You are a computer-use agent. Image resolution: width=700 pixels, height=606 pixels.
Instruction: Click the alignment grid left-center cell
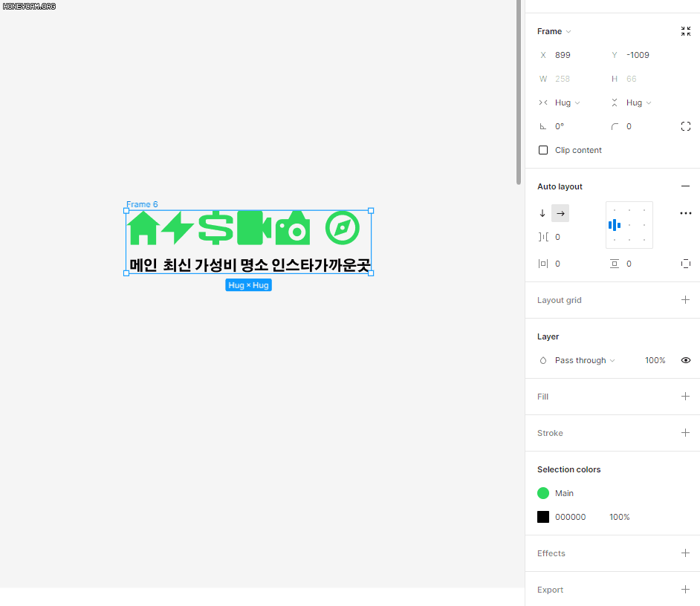point(615,225)
